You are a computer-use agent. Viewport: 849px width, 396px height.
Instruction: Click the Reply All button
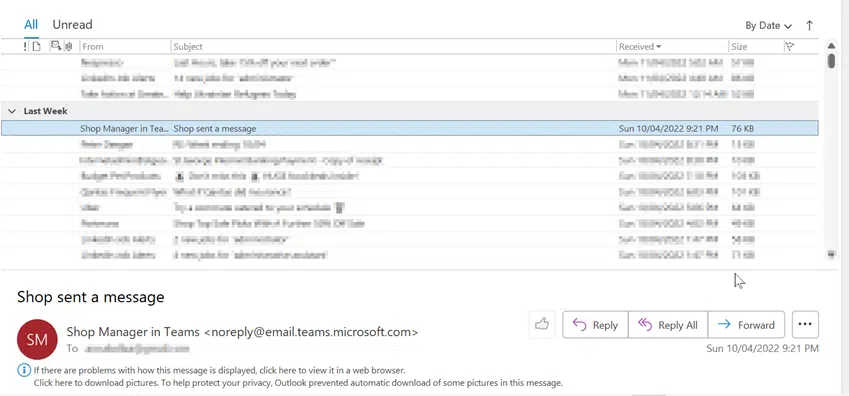tap(668, 324)
